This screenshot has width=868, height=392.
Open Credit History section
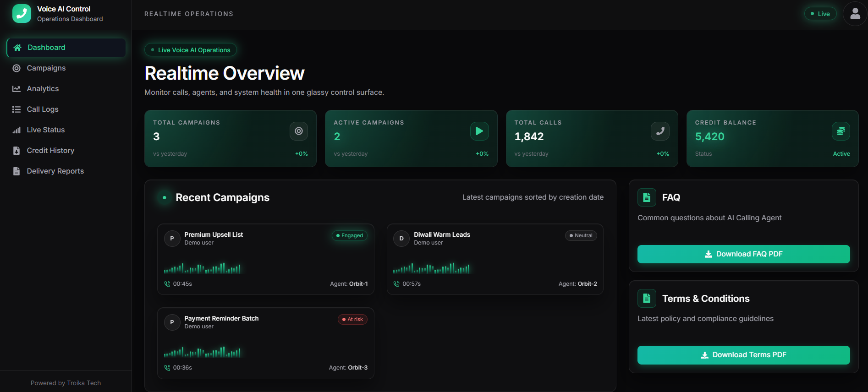50,151
